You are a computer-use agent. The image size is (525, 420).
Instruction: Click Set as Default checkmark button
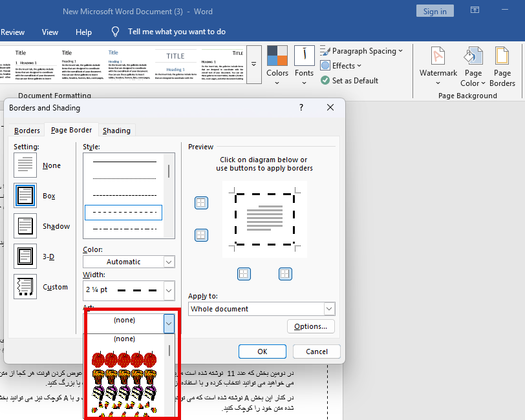(349, 81)
